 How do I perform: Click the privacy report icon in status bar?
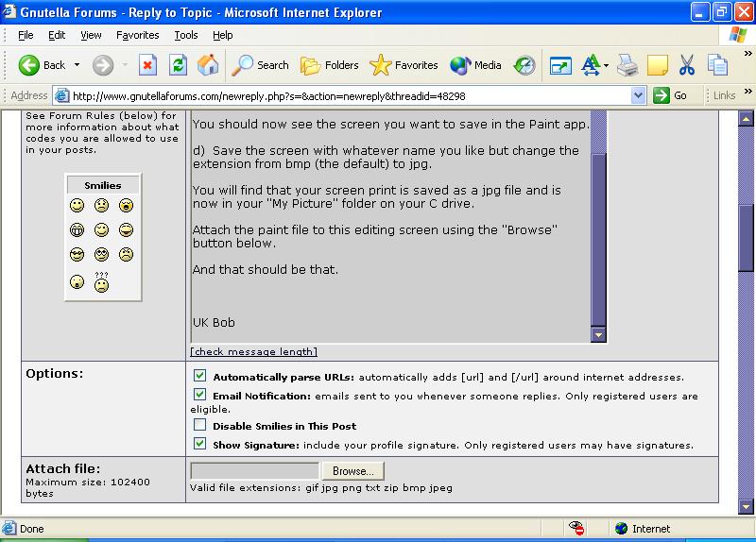click(x=576, y=528)
